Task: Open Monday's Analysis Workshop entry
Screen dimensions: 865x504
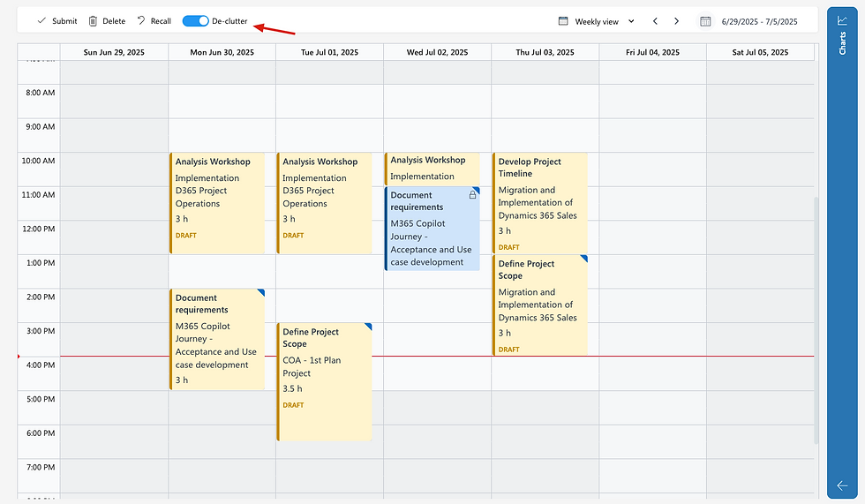Action: [217, 203]
